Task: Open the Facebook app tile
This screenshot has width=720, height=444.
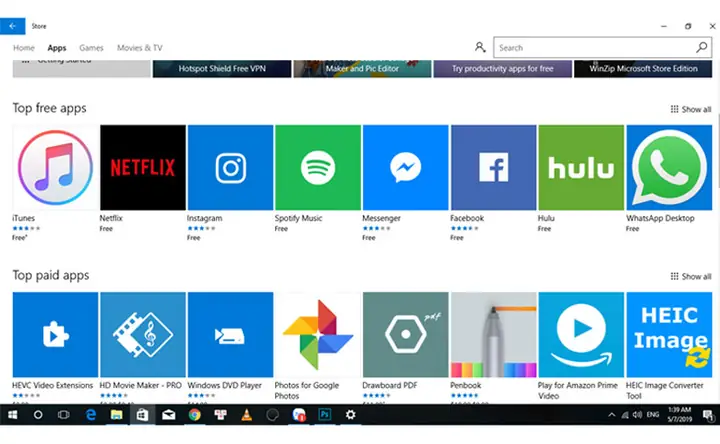Action: (494, 168)
